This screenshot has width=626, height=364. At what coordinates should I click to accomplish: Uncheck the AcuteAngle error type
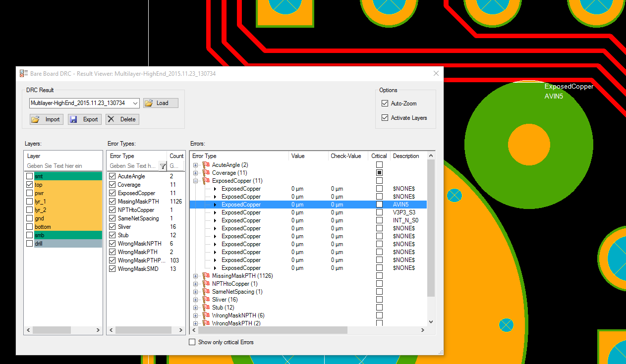[112, 176]
